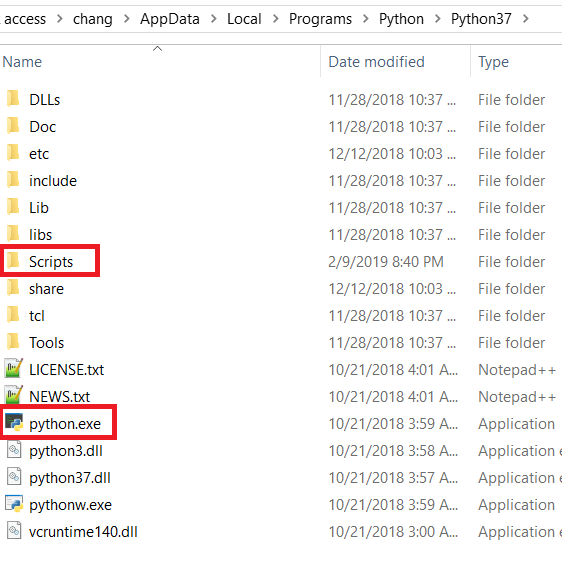Click the Type cell of LICENSE.txt
This screenshot has width=562, height=578.
tap(517, 370)
